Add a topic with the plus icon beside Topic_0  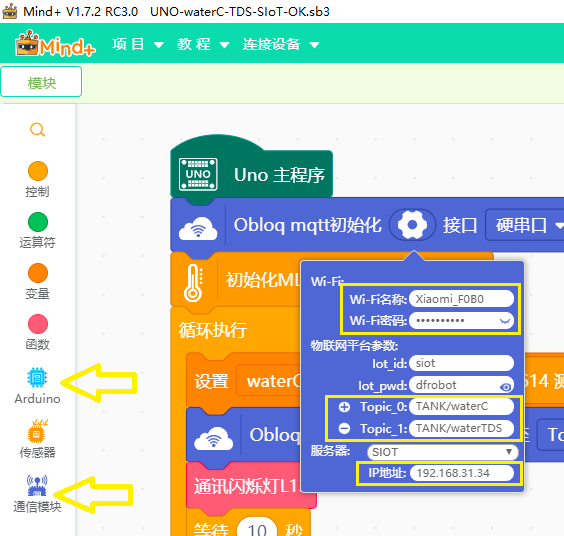pos(344,407)
